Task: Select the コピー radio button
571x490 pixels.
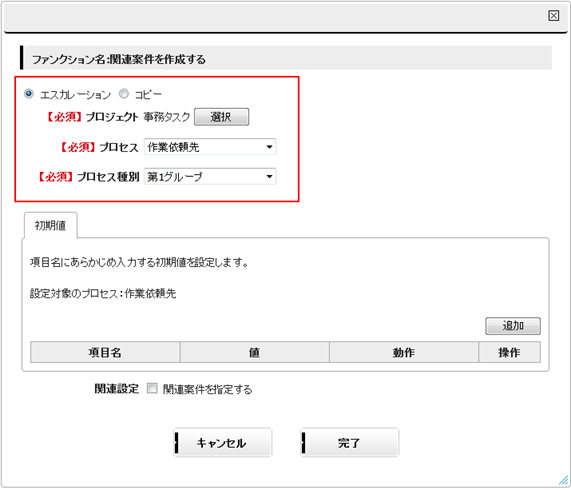Action: 124,94
